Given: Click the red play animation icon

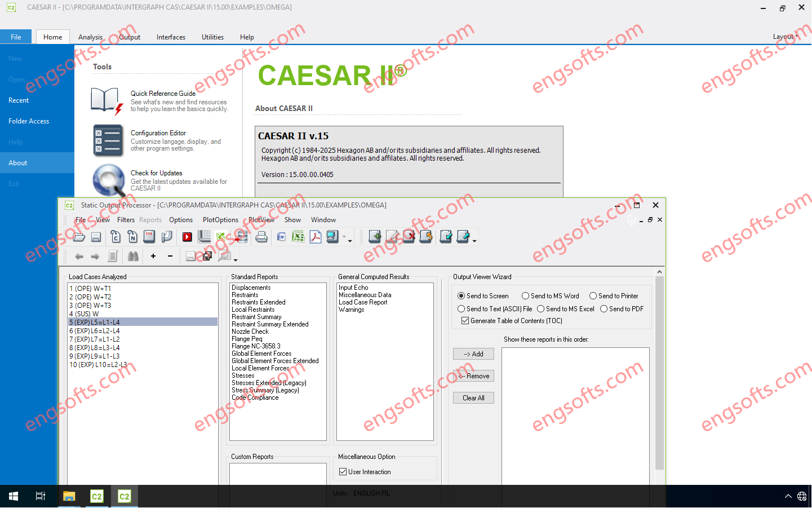Looking at the screenshot, I should point(187,237).
